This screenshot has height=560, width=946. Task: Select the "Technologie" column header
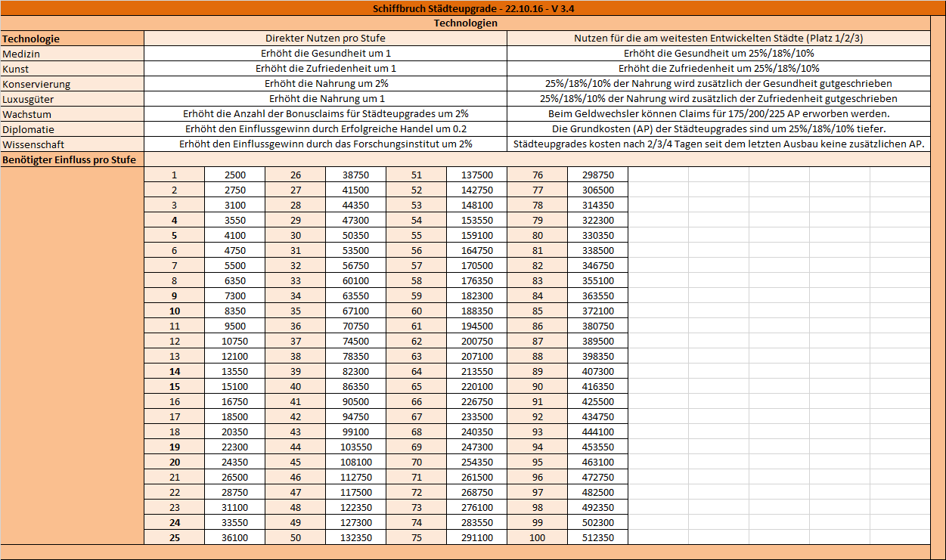click(x=73, y=39)
